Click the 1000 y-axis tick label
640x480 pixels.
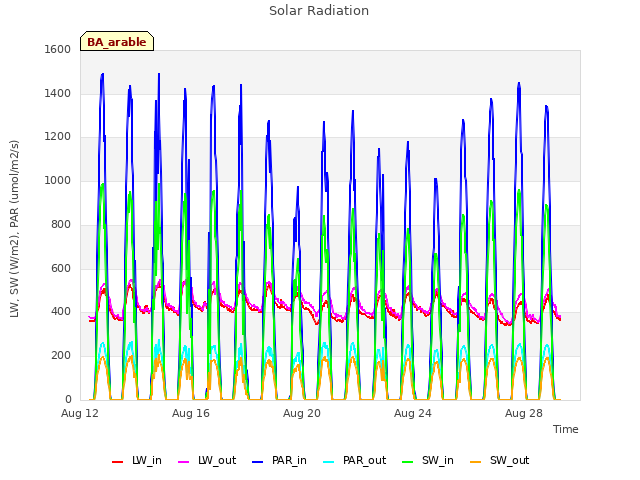[58, 180]
